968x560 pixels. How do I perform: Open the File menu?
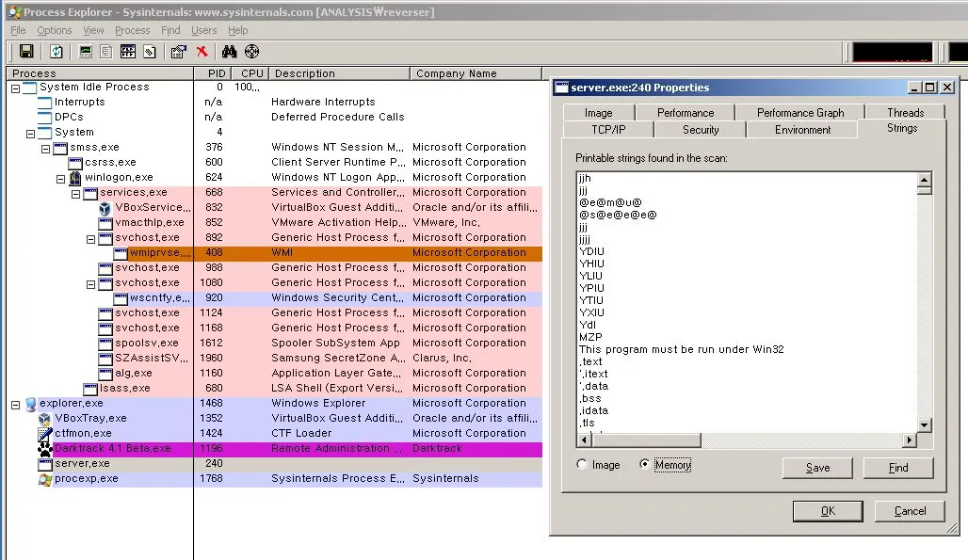tap(18, 30)
